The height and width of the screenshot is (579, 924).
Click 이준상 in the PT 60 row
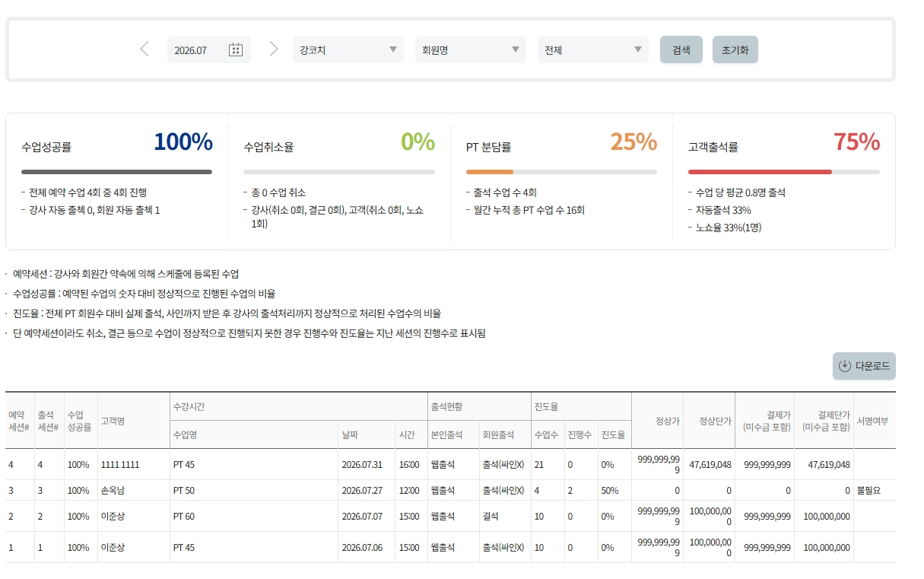click(x=113, y=517)
